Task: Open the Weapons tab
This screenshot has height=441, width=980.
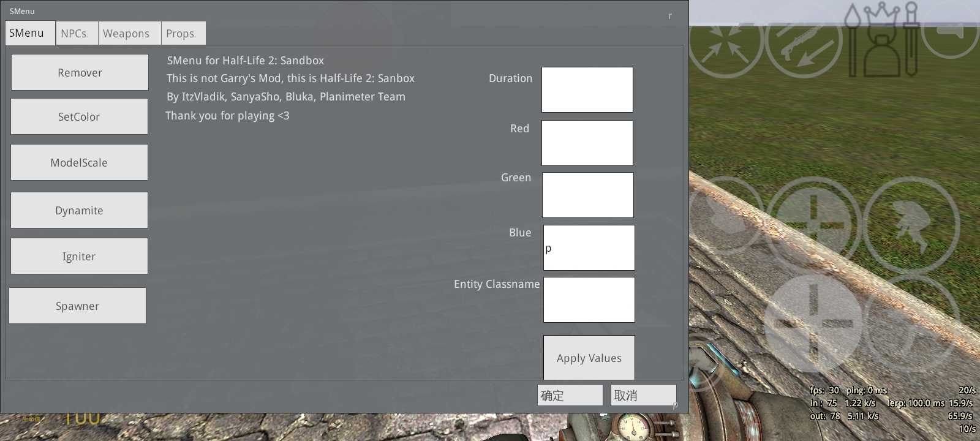Action: [129, 34]
